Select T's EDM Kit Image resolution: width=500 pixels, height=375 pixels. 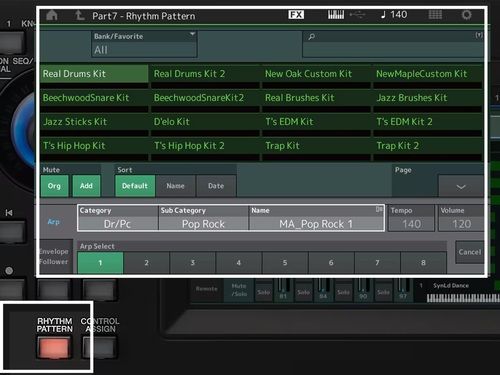(316, 122)
